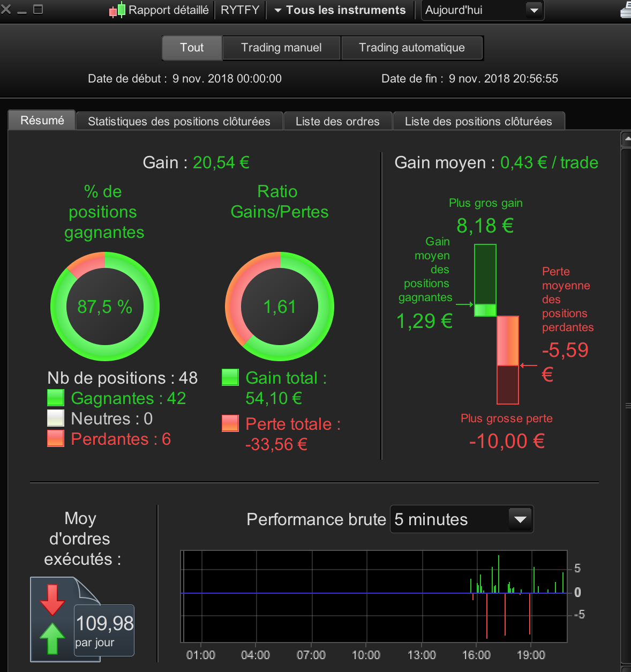This screenshot has height=672, width=631.
Task: Click the minimize window icon
Action: pyautogui.click(x=22, y=12)
